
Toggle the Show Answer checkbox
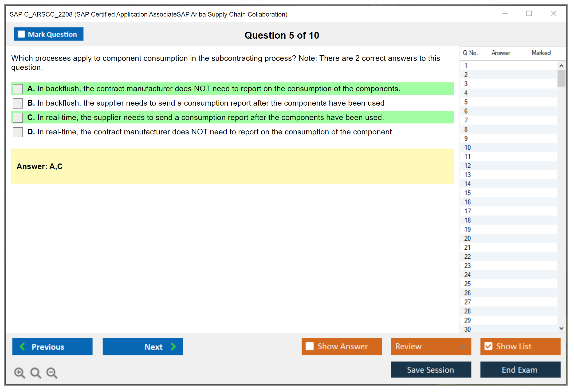coord(310,346)
